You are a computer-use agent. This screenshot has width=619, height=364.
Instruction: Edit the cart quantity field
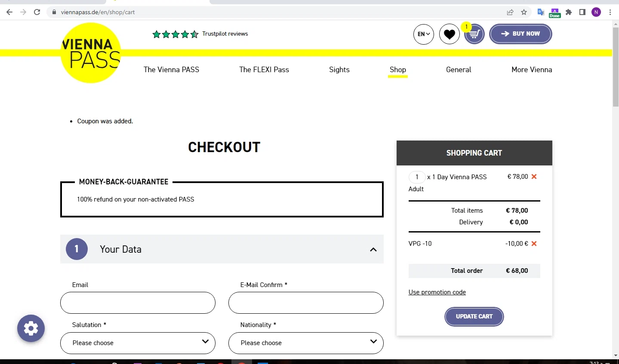[x=417, y=177]
